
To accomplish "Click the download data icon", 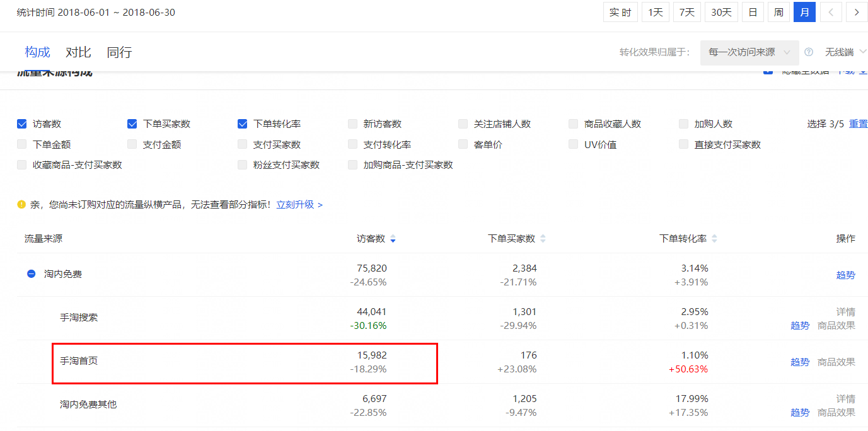I will pyautogui.click(x=862, y=72).
